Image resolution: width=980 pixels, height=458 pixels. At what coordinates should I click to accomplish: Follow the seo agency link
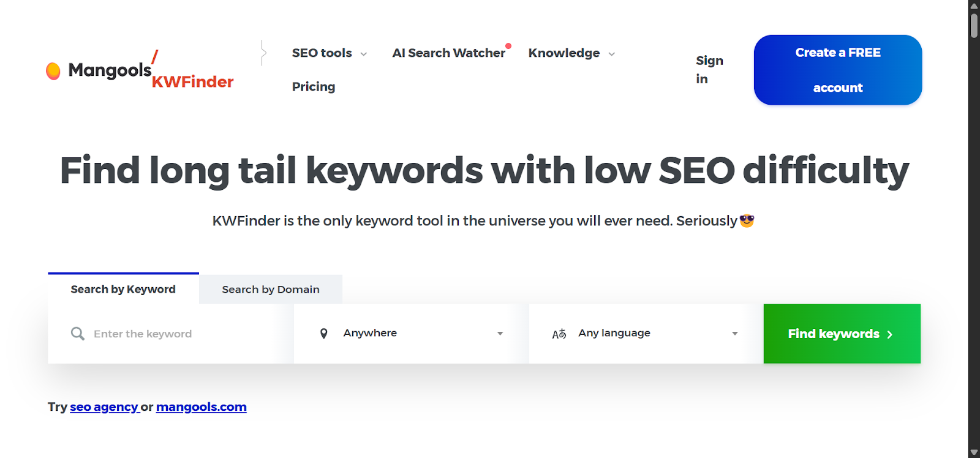click(104, 407)
